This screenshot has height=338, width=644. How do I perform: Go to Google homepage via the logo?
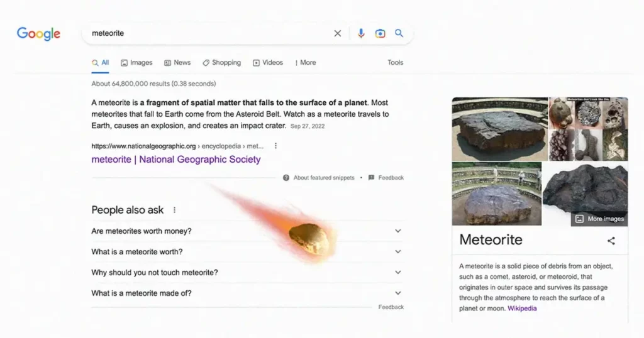pos(38,34)
